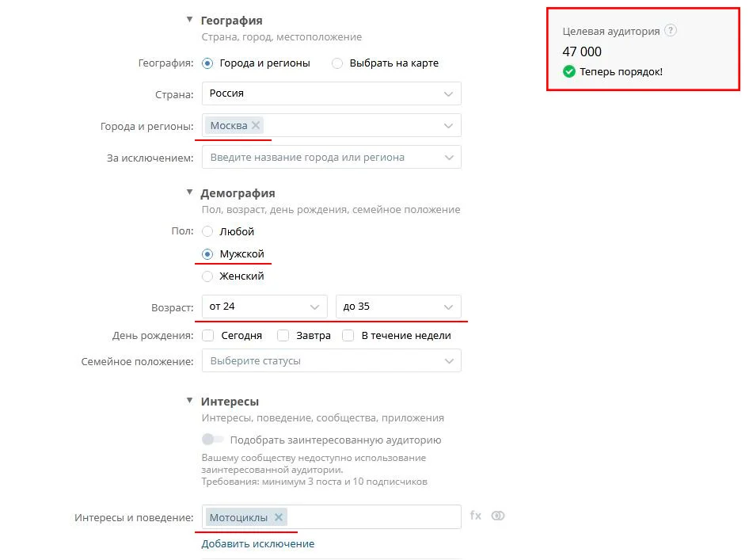Image resolution: width=749 pixels, height=560 pixels.
Task: Remove the Москва city tag
Action: tap(256, 125)
